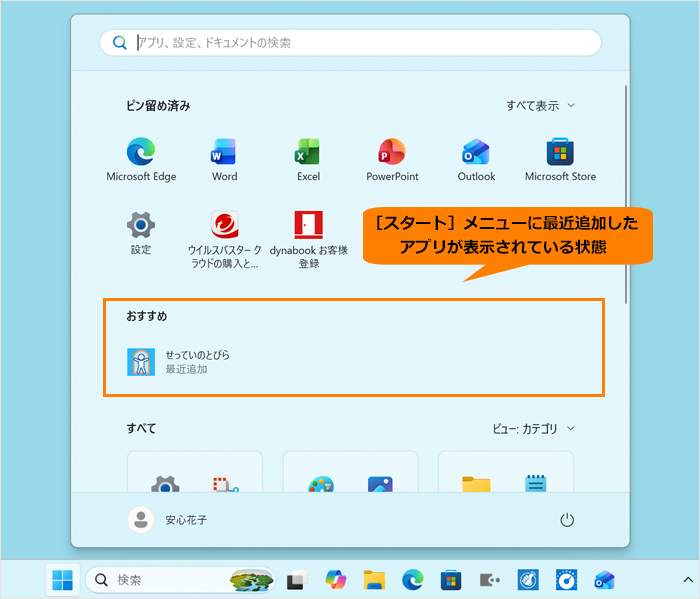Screen dimensions: 700x599
Task: Open the 設定 gear app in pinned
Action: (x=141, y=232)
